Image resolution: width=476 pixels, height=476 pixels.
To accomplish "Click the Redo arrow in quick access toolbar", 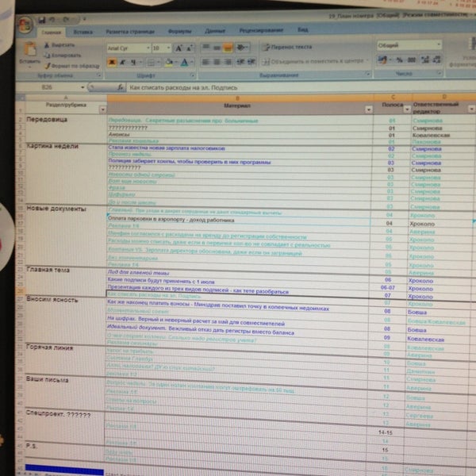I will click(x=66, y=20).
